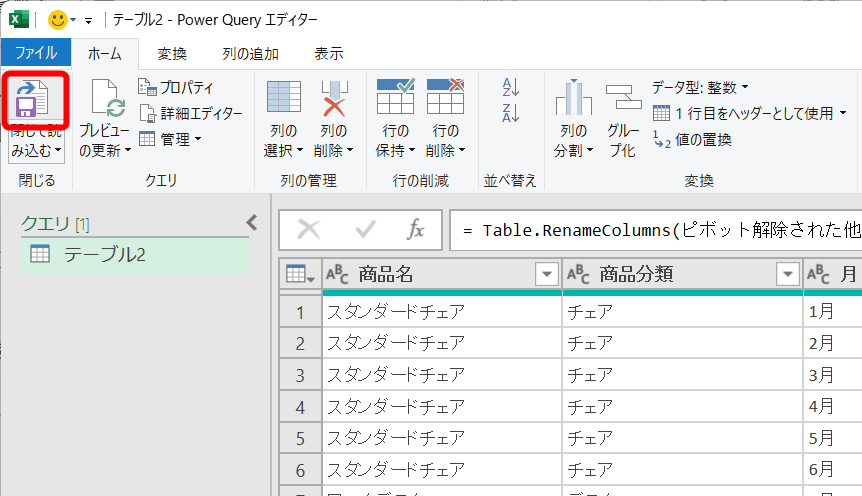The height and width of the screenshot is (496, 862).
Task: Click the ABC type icon of 月 column
Action: (x=818, y=274)
